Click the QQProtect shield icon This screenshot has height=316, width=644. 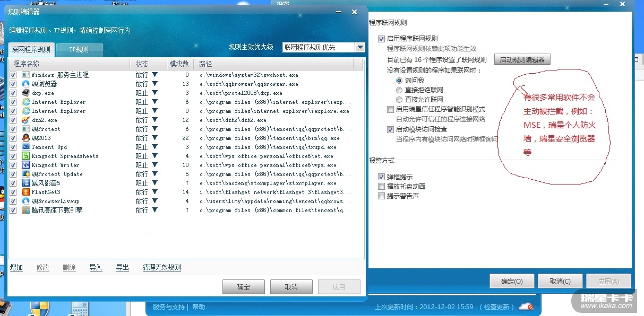point(26,129)
